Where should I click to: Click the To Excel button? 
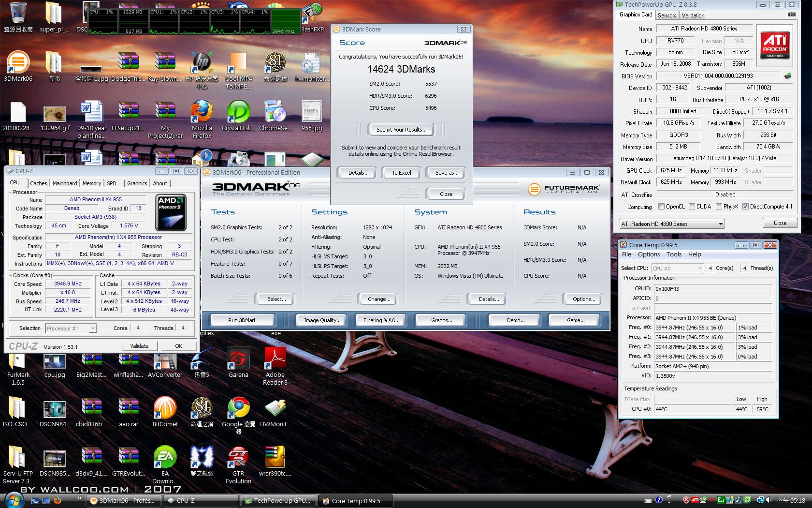tap(401, 173)
